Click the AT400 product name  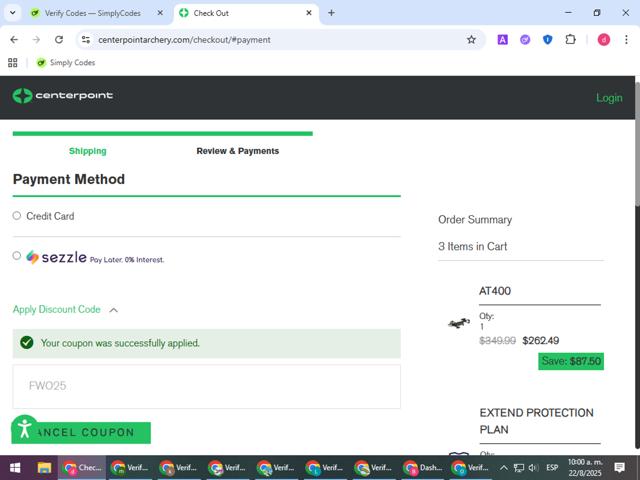point(495,291)
